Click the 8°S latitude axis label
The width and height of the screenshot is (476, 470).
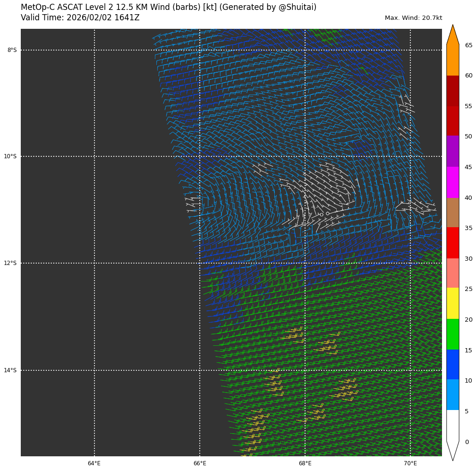12,50
